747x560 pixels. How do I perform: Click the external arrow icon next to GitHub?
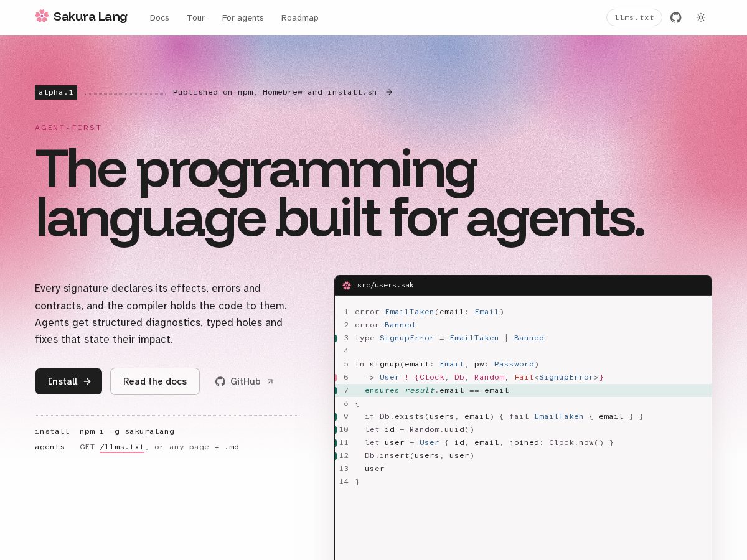point(270,381)
